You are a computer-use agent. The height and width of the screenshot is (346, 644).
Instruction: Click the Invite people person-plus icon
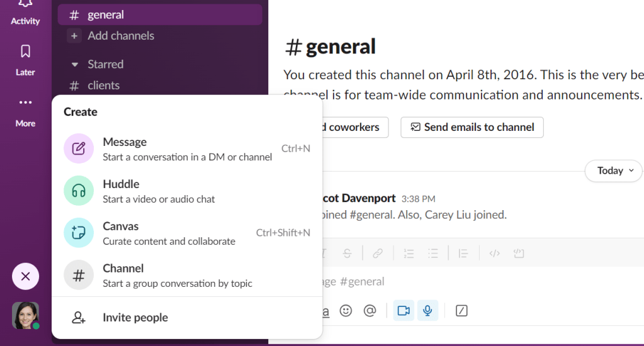coord(79,317)
